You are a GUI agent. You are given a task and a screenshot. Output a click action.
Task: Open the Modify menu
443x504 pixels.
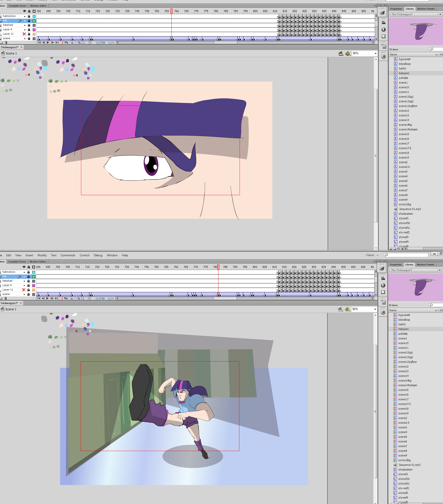click(42, 256)
